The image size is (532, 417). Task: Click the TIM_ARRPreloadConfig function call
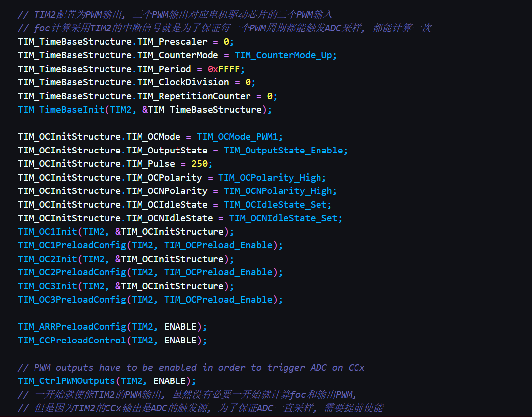[72, 327]
